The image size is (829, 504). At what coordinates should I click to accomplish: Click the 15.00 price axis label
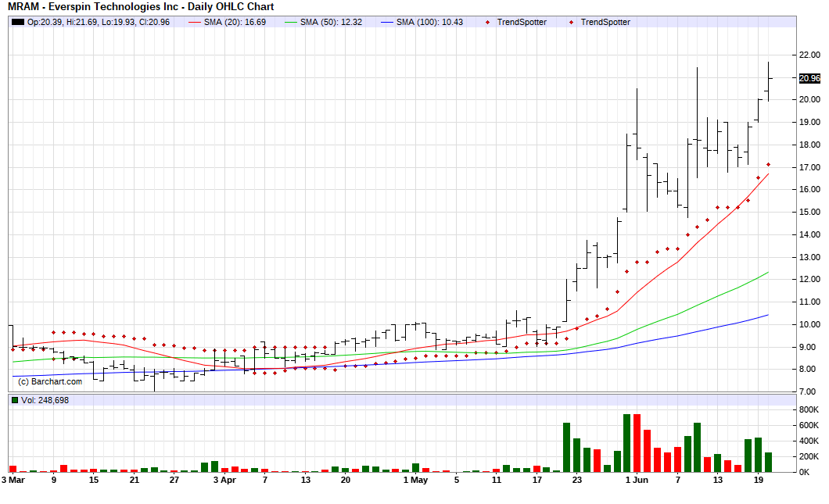click(809, 212)
